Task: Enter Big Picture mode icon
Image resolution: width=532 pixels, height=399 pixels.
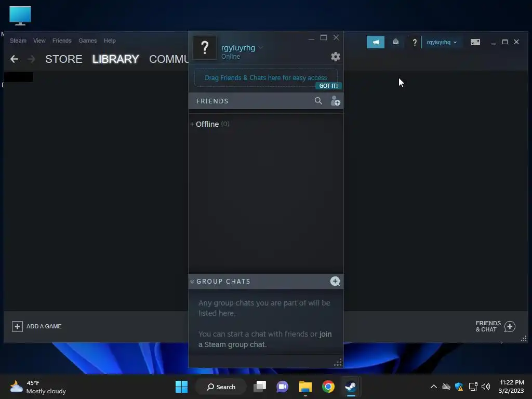Action: pyautogui.click(x=475, y=42)
